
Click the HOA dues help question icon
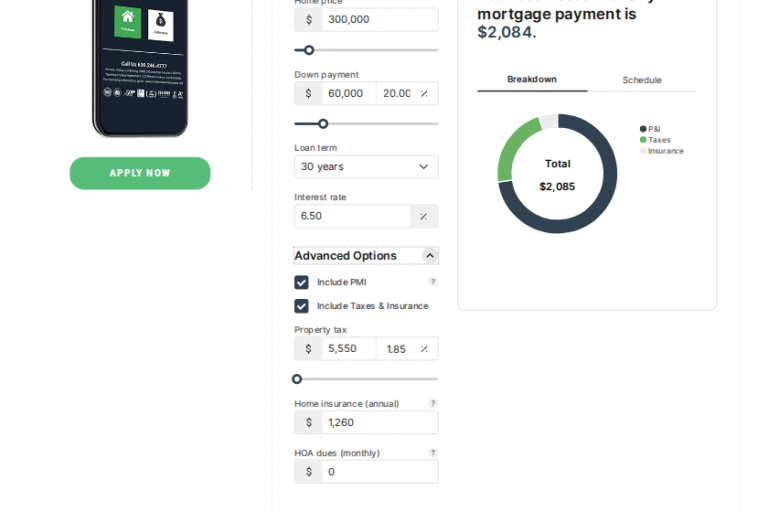pos(433,453)
